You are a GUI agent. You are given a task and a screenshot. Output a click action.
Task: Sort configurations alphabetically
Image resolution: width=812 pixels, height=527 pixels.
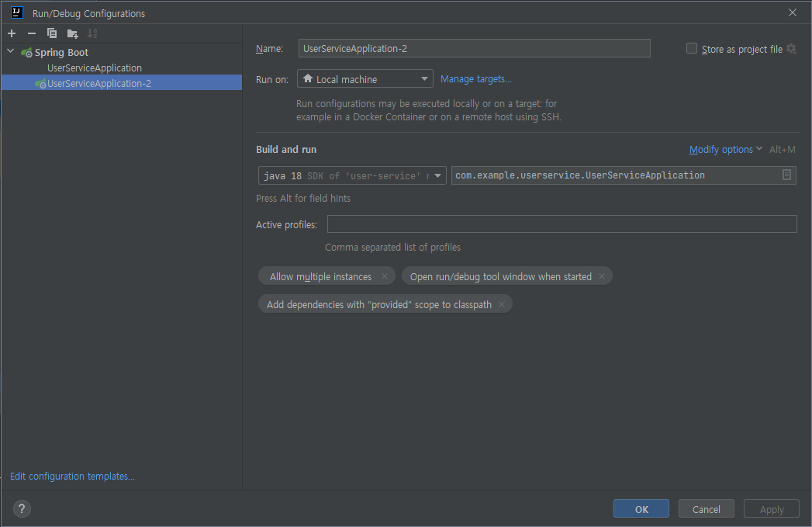coord(92,33)
